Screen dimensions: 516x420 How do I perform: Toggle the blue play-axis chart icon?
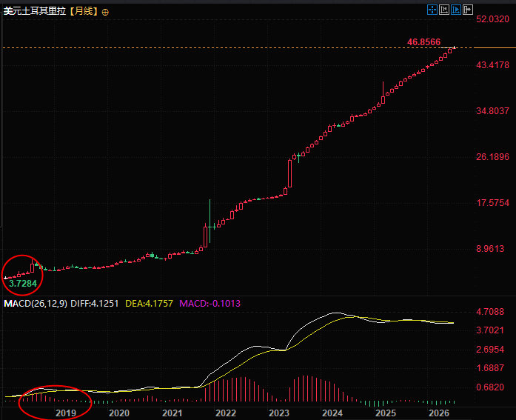456,10
